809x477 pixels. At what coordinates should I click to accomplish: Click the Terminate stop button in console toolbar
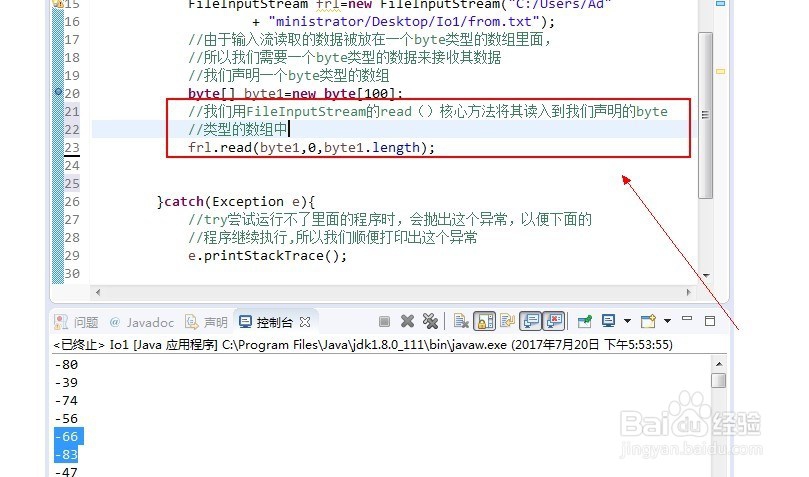384,322
